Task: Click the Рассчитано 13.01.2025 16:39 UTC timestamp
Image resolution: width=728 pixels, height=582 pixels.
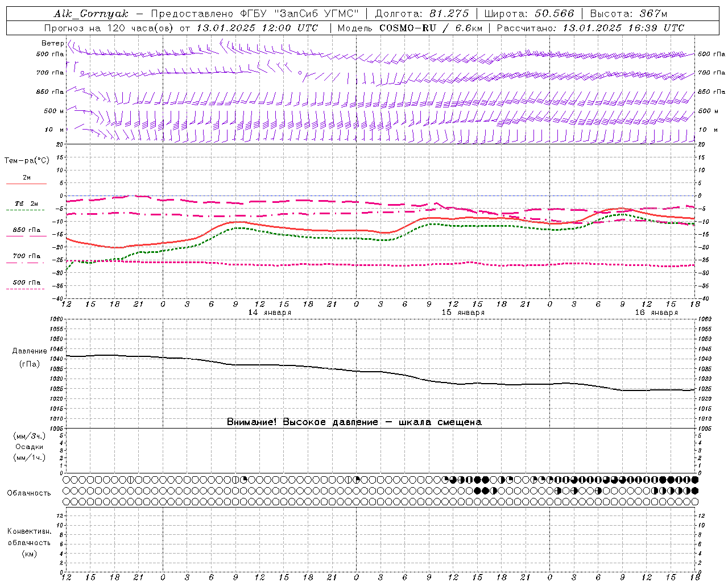Action: point(590,28)
